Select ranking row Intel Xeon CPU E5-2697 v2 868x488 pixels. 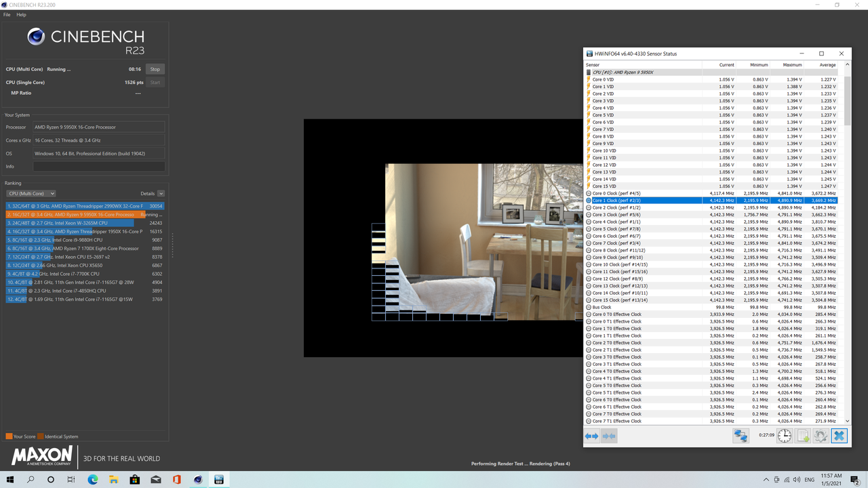[85, 257]
